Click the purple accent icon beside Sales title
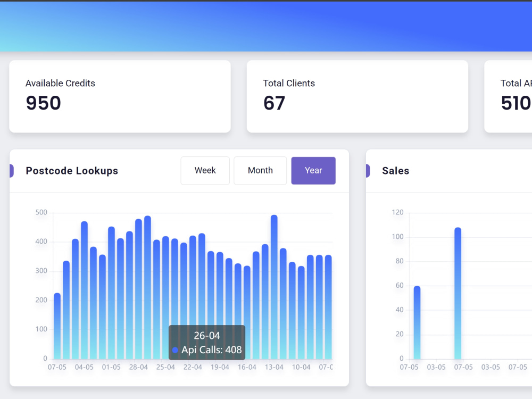The width and height of the screenshot is (532, 399). pos(368,171)
